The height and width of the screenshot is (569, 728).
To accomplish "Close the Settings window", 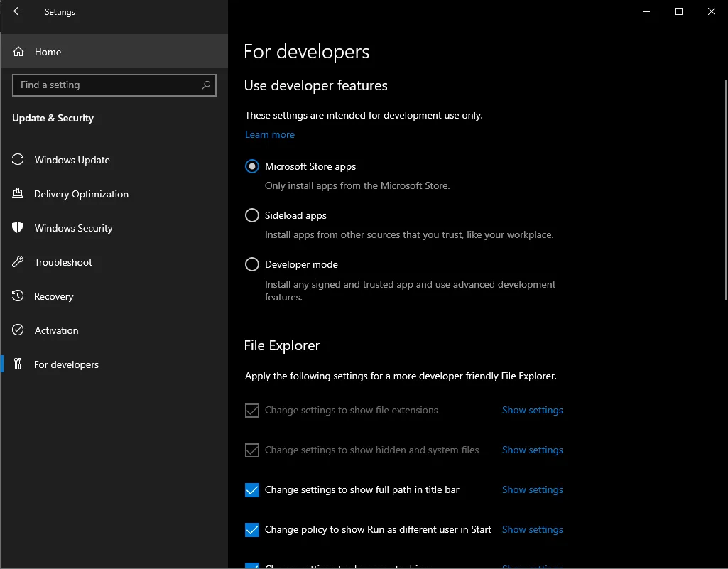I will [x=711, y=11].
